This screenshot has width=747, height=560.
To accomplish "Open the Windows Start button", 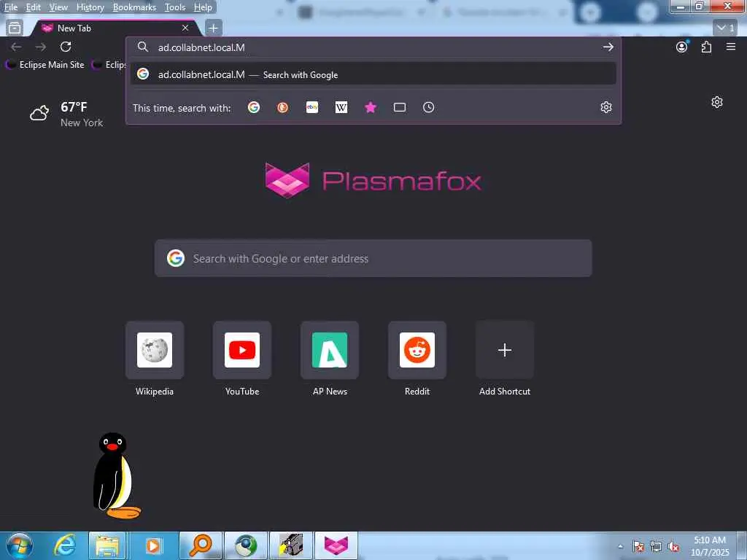I will pos(19,545).
